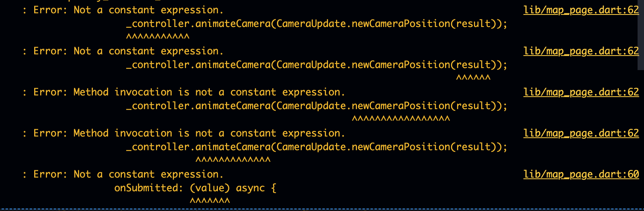The image size is (644, 211).
Task: Click the caret markers beneath "result"
Action: point(473,78)
